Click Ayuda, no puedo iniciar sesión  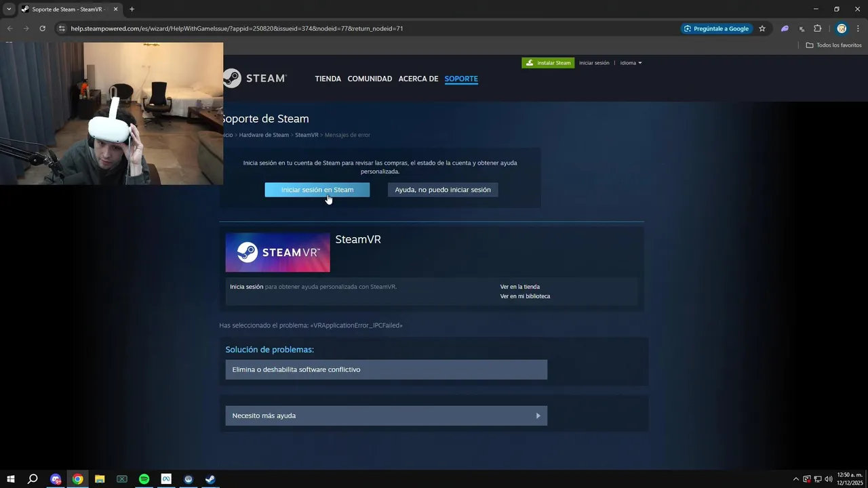(443, 190)
